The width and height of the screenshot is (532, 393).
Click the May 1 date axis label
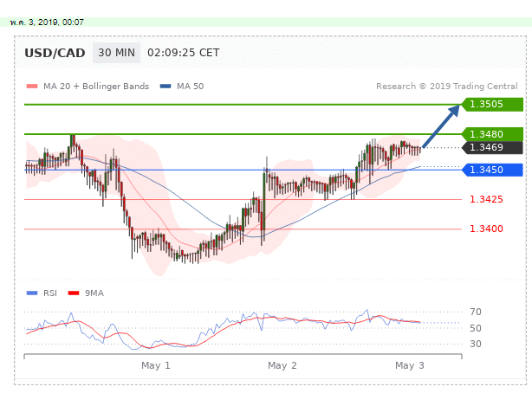(x=156, y=366)
